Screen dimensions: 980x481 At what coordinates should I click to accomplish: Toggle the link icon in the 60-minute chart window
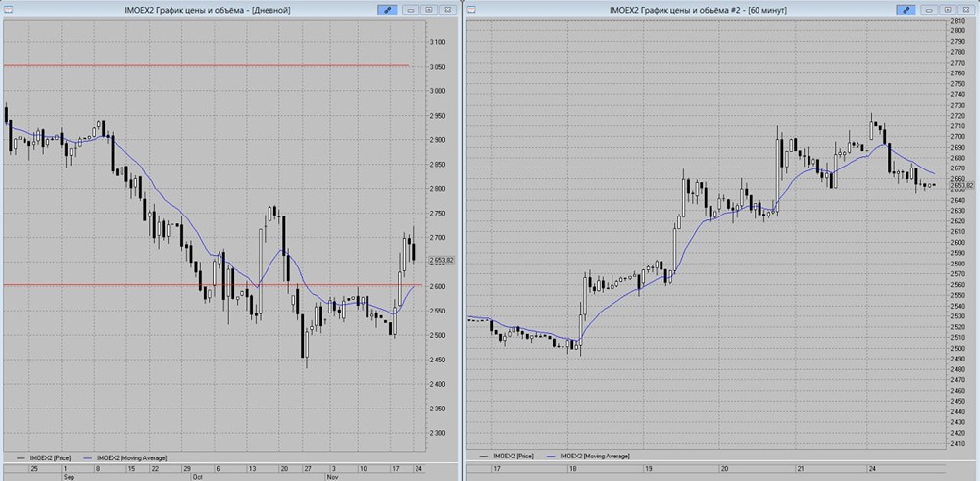tap(906, 10)
